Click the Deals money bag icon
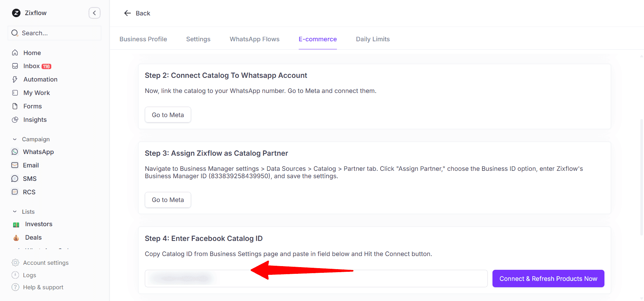Viewport: 644px width, 301px height. (16, 238)
